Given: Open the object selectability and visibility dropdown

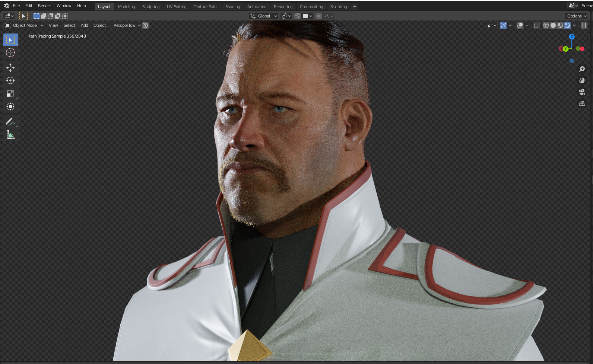Looking at the screenshot, I should pyautogui.click(x=492, y=25).
